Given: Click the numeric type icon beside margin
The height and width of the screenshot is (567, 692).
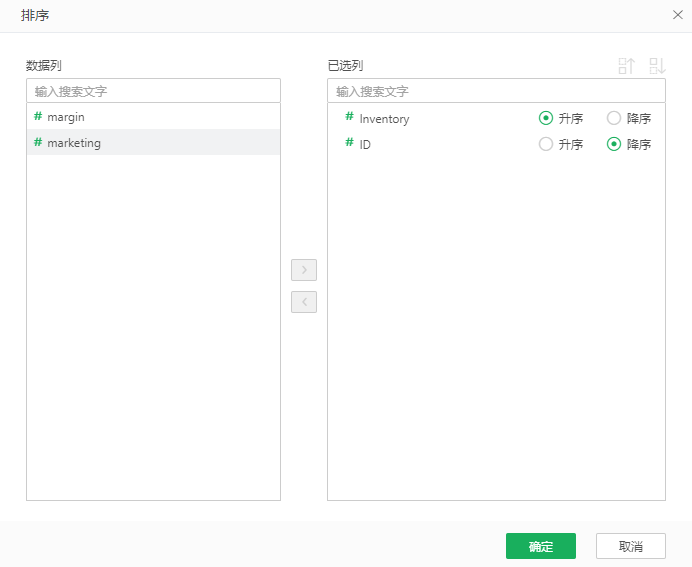Looking at the screenshot, I should click(x=38, y=117).
